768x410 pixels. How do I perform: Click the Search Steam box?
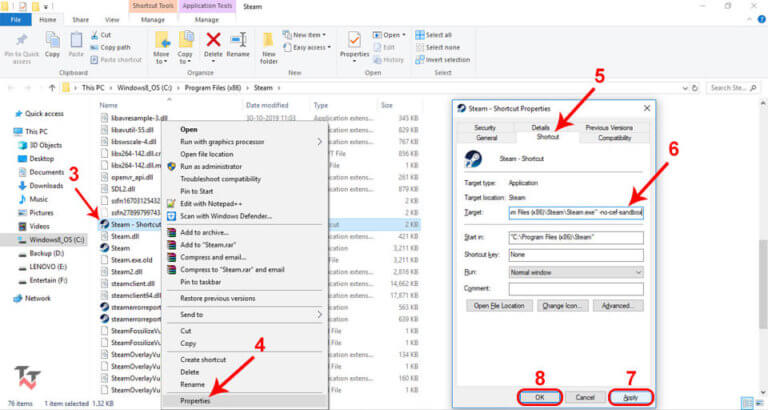point(733,88)
